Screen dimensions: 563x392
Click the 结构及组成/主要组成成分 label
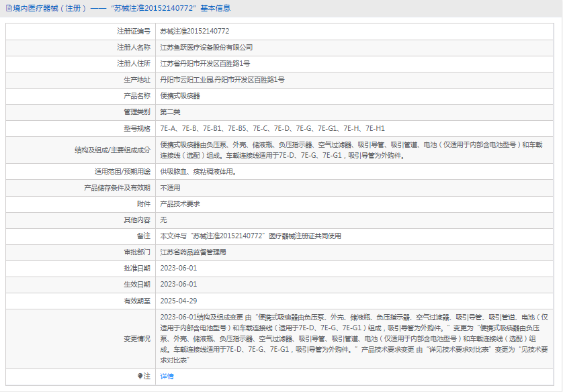112,150
